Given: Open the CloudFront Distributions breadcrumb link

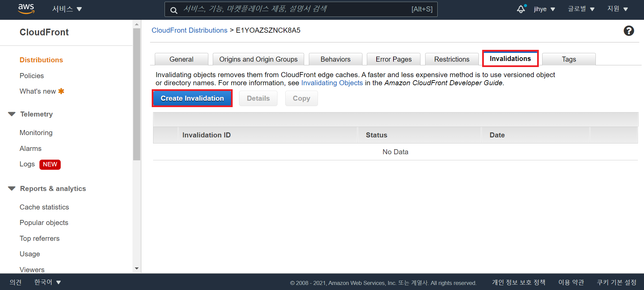Looking at the screenshot, I should (x=189, y=30).
